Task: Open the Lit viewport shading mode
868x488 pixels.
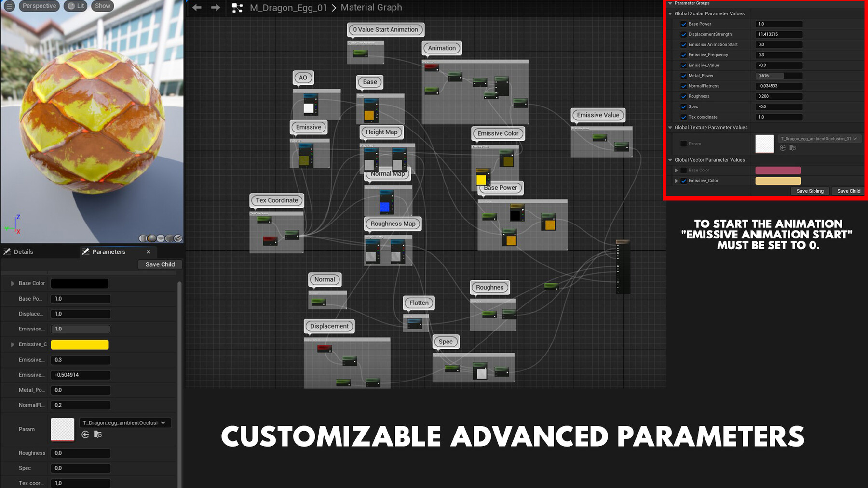Action: [x=75, y=6]
